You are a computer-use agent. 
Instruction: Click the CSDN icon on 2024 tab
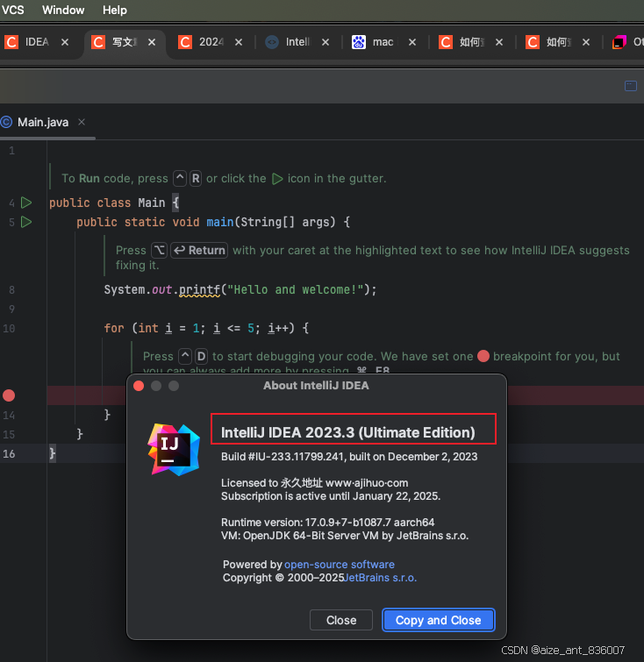185,42
